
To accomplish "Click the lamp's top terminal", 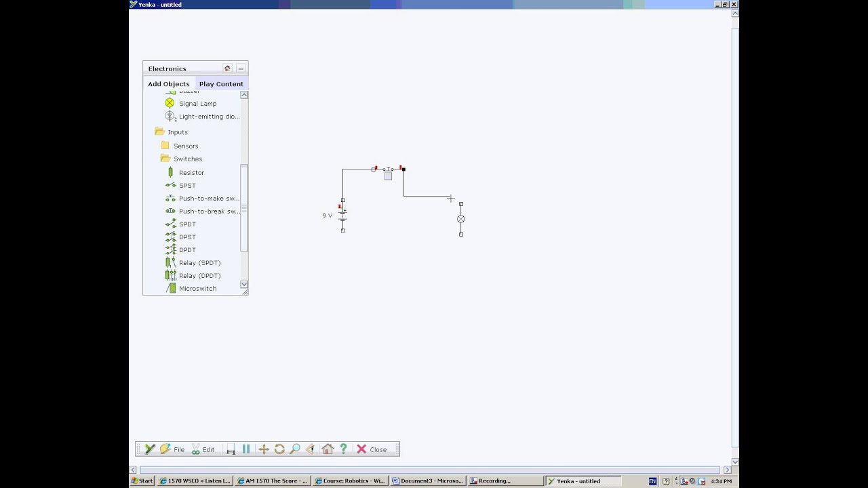I will [x=461, y=204].
